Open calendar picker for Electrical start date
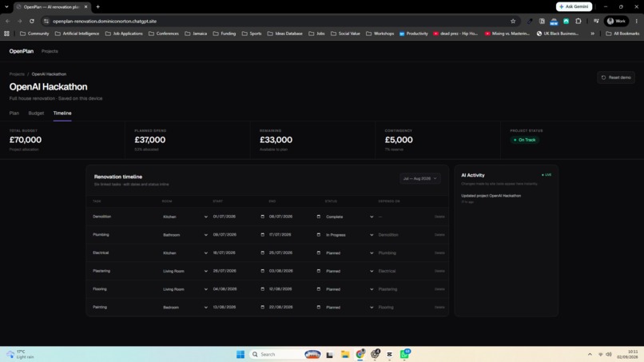 (262, 253)
